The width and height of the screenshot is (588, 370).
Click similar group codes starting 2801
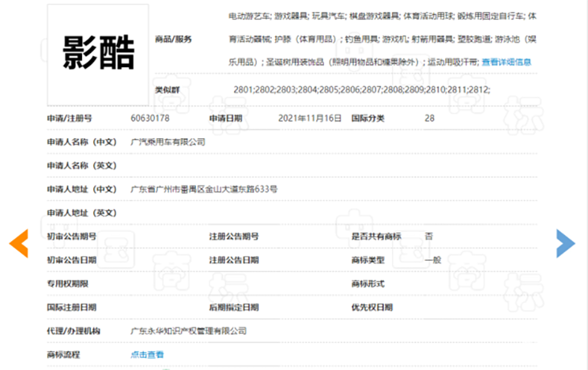361,89
